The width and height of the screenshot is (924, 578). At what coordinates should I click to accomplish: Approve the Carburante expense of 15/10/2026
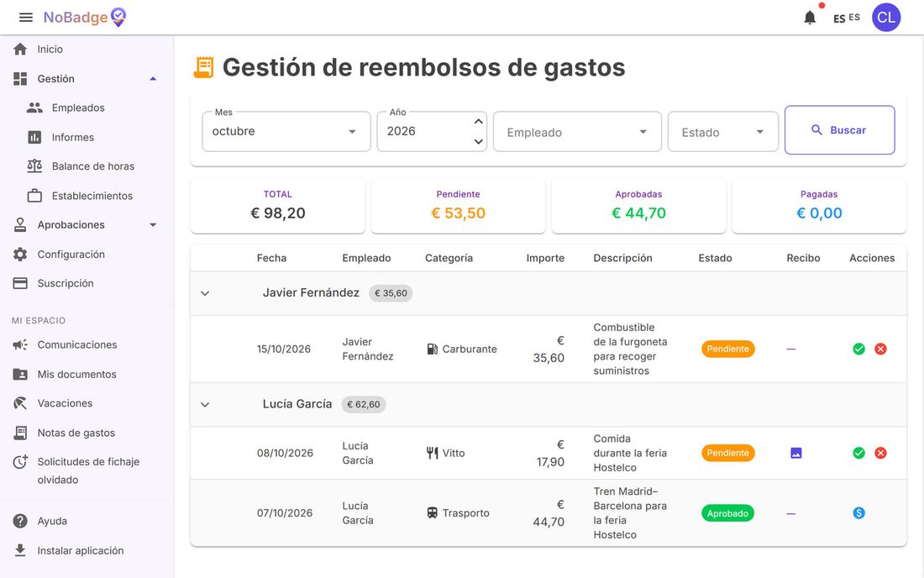coord(859,349)
